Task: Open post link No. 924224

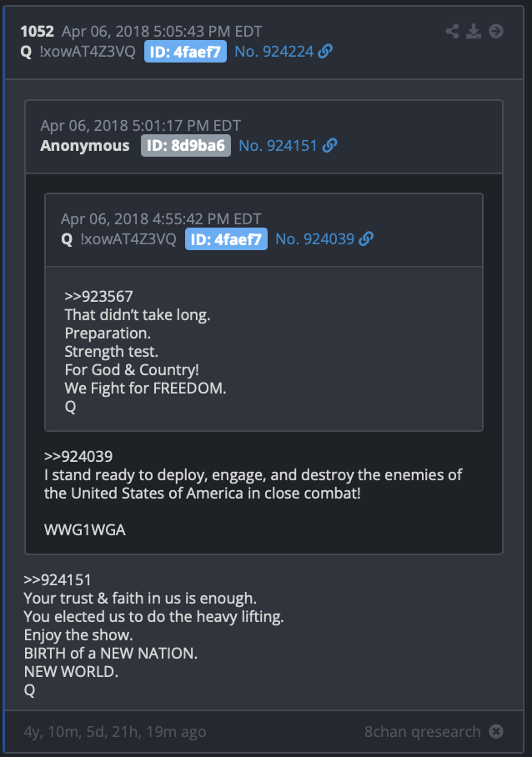Action: point(274,51)
